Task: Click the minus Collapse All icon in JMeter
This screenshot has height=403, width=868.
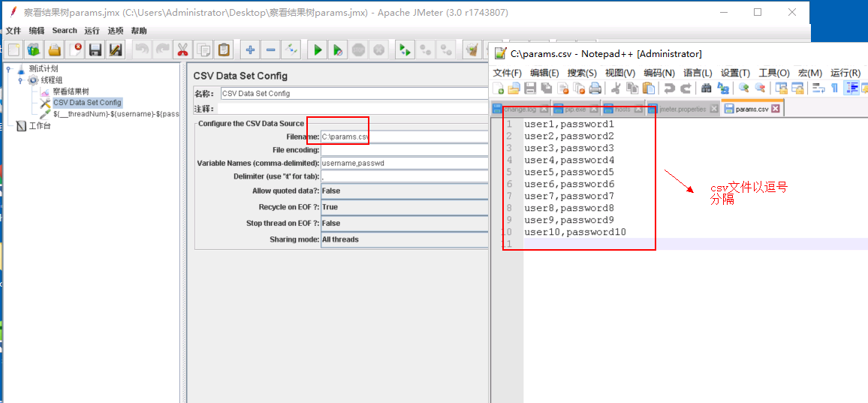Action: [271, 50]
